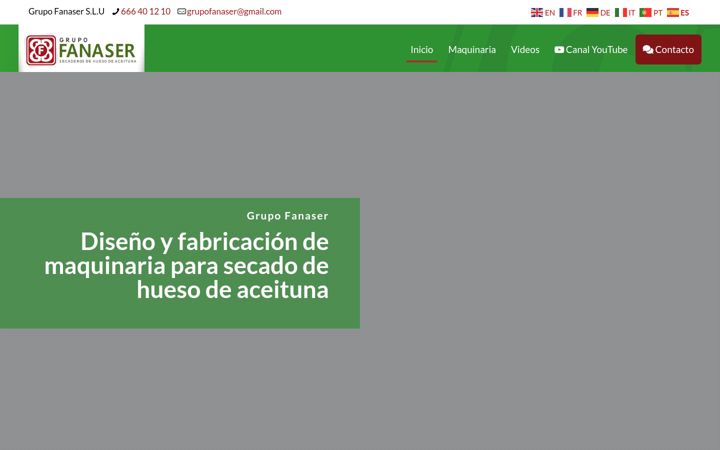This screenshot has height=450, width=720.
Task: Open the Videos menu item
Action: [x=525, y=50]
